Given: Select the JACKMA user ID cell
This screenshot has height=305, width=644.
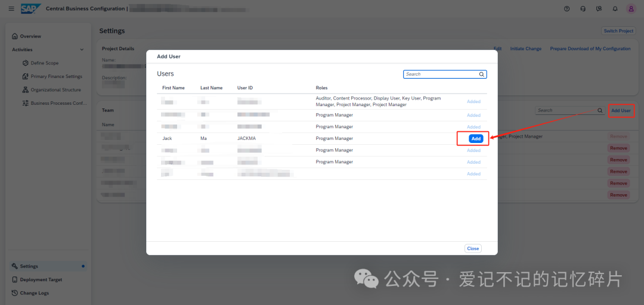Looking at the screenshot, I should pos(246,138).
